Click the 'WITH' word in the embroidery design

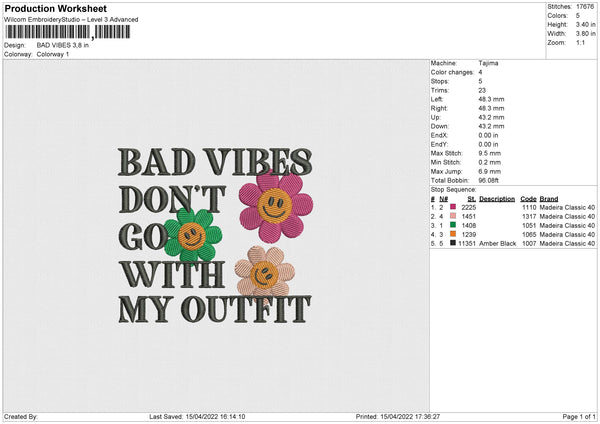tap(173, 274)
